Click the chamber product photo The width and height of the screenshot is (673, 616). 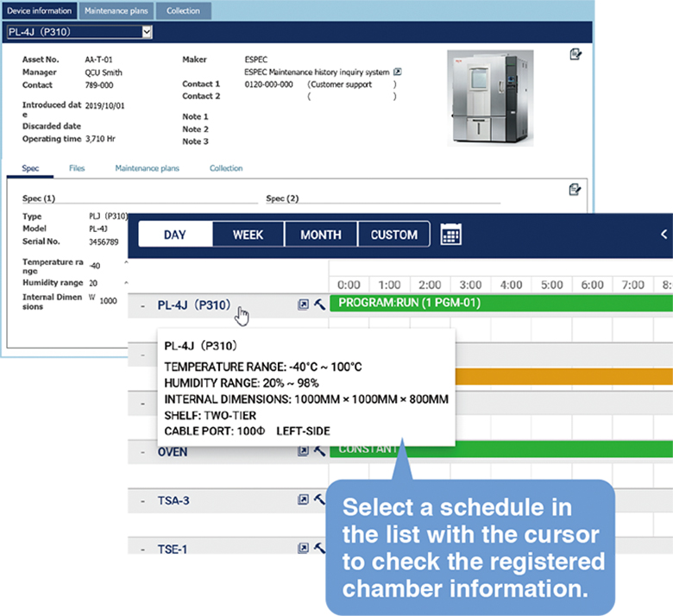490,97
